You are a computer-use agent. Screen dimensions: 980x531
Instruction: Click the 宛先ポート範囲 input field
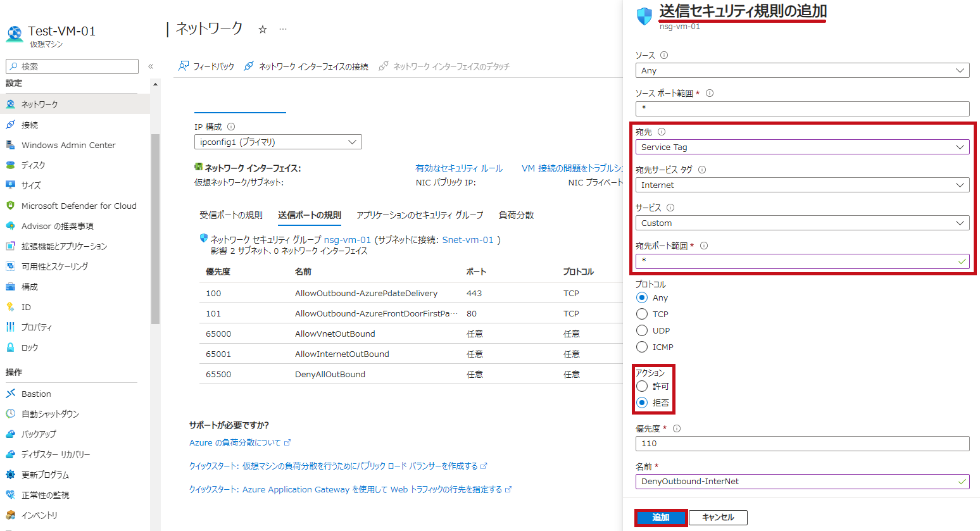802,261
